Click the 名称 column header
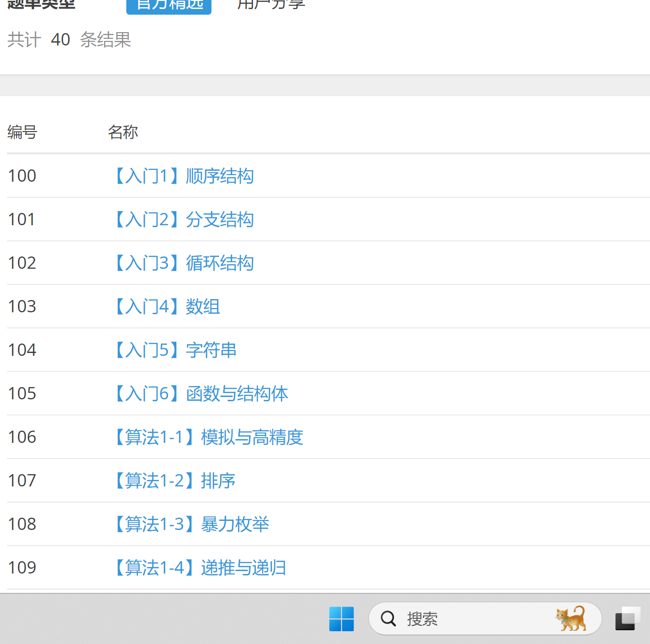This screenshot has height=644, width=650. click(x=123, y=132)
